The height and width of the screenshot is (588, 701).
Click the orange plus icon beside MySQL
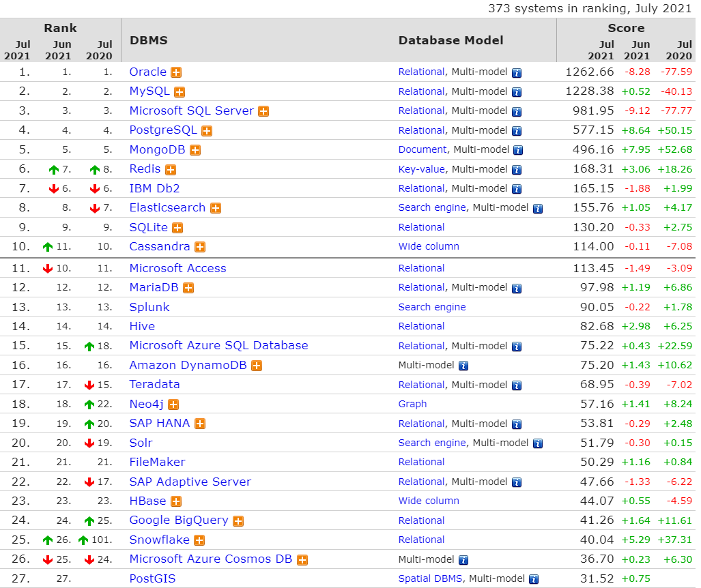180,92
